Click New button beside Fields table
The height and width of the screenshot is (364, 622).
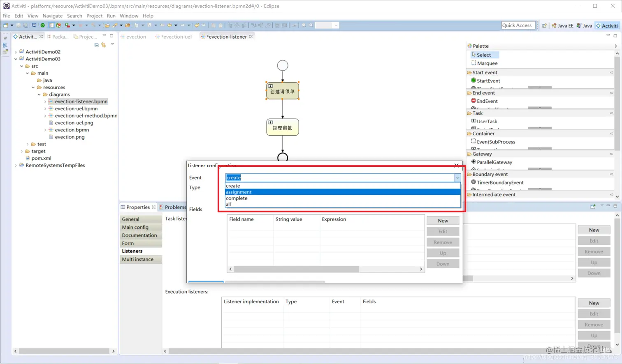(x=443, y=221)
